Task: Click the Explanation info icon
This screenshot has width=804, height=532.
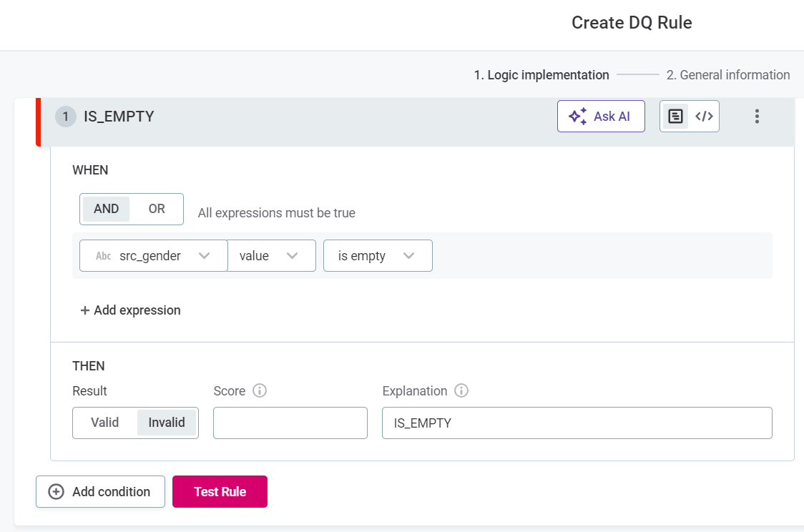Action: (461, 391)
